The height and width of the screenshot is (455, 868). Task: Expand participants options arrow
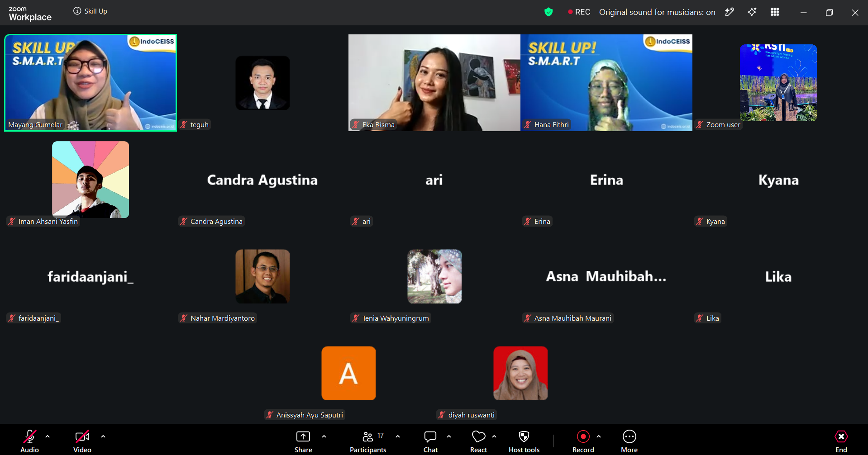398,436
